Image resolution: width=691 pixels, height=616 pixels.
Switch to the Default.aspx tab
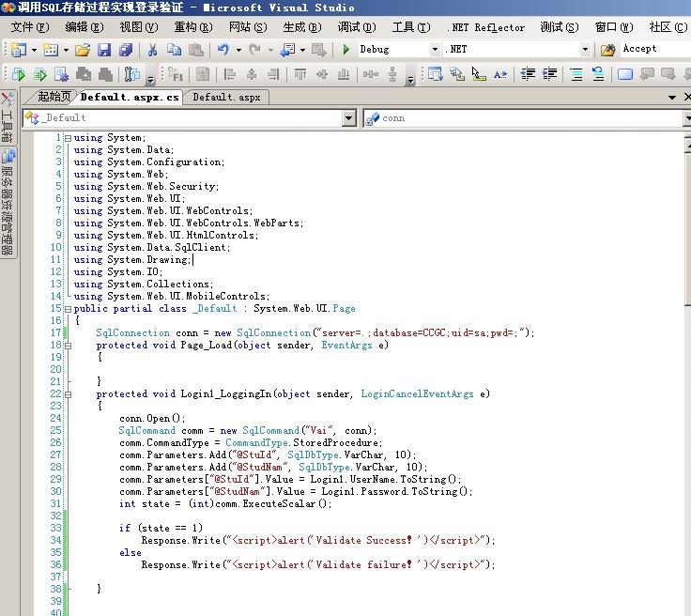pyautogui.click(x=226, y=97)
